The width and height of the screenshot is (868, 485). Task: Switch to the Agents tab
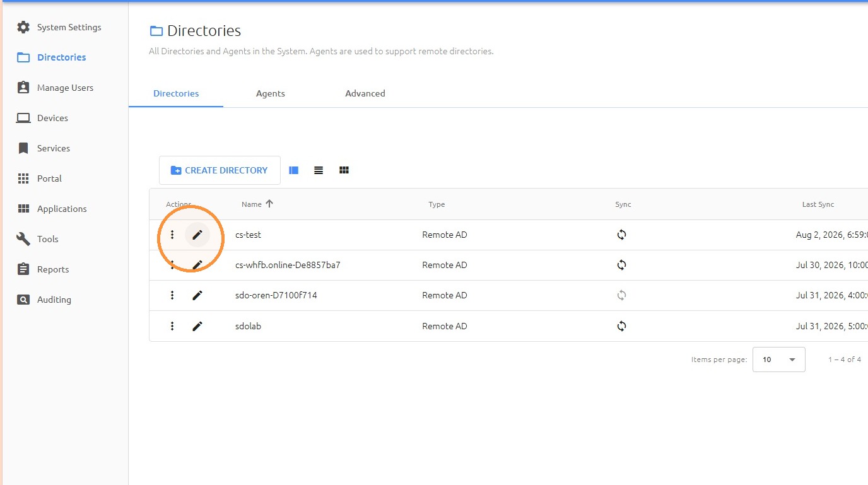point(271,93)
